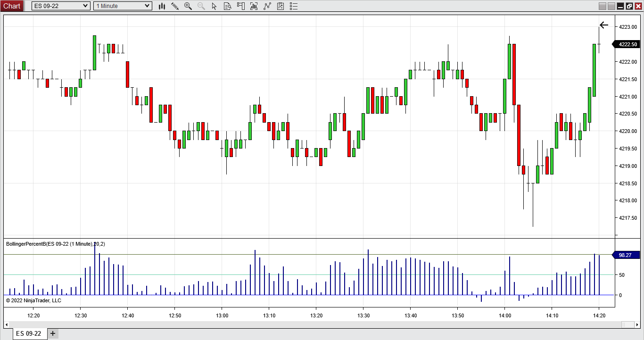The width and height of the screenshot is (644, 340).
Task: Select the ES 09-22 bottom tab
Action: [x=29, y=333]
